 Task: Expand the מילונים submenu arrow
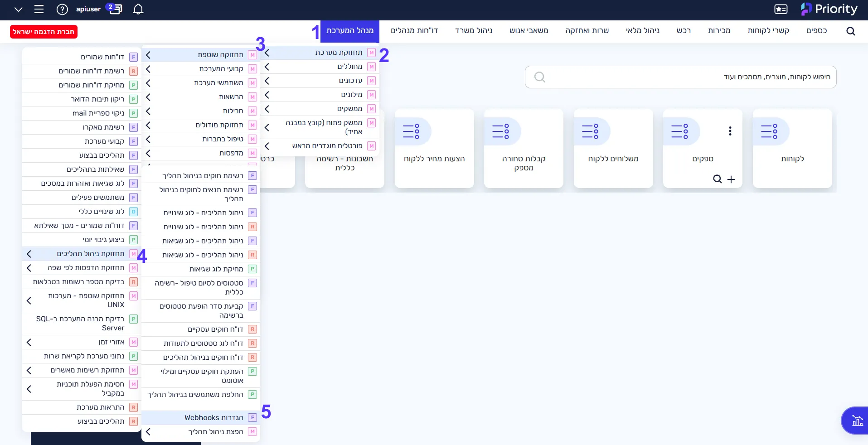point(267,95)
